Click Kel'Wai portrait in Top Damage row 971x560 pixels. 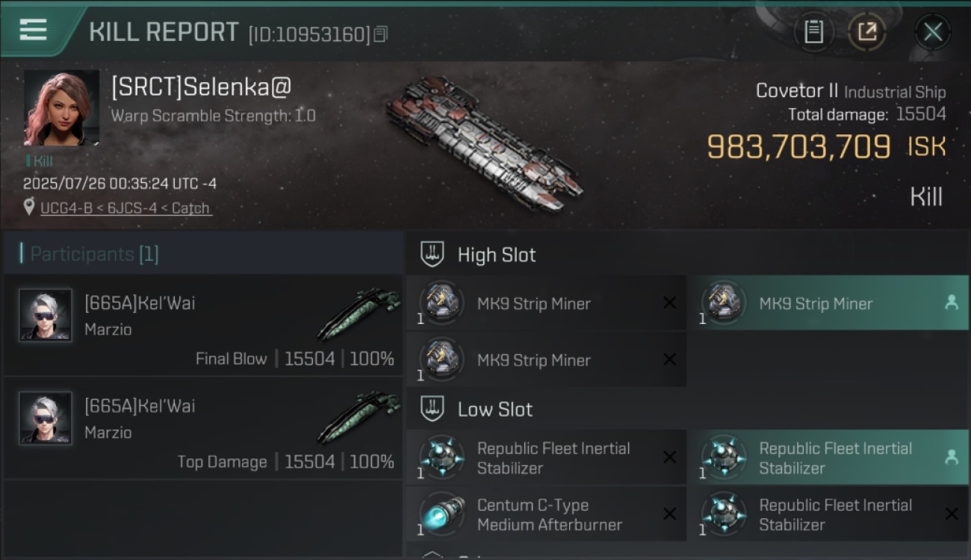point(46,418)
